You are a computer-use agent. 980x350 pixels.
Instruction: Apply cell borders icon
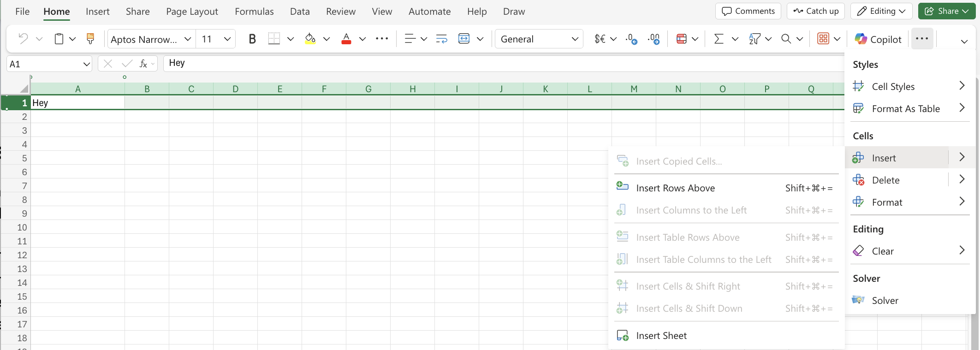[x=274, y=39]
